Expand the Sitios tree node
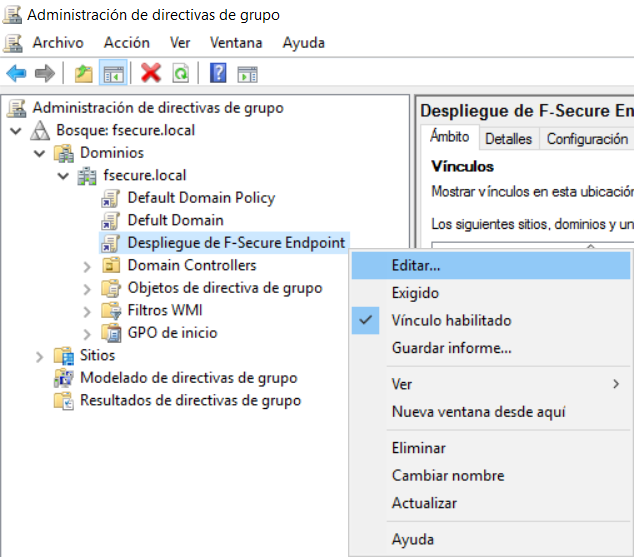This screenshot has height=557, width=634. click(39, 357)
